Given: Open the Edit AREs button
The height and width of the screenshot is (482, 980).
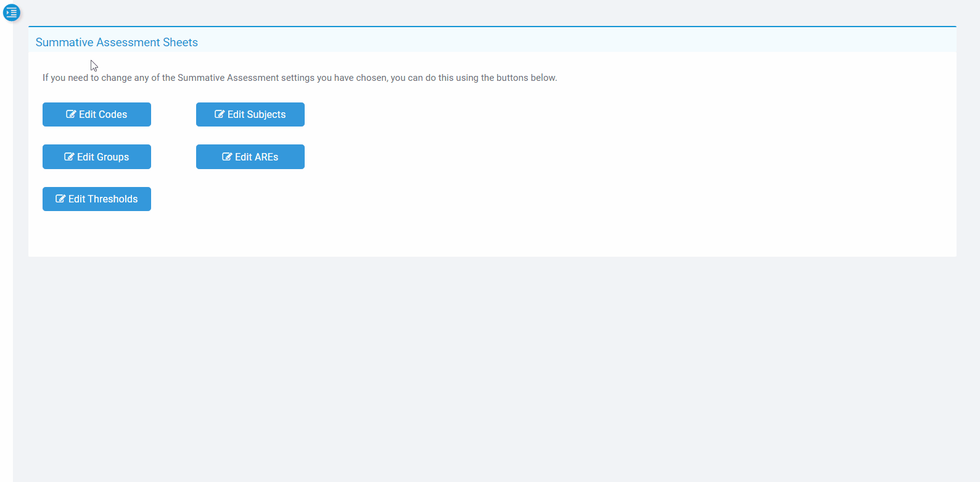Looking at the screenshot, I should [x=250, y=157].
